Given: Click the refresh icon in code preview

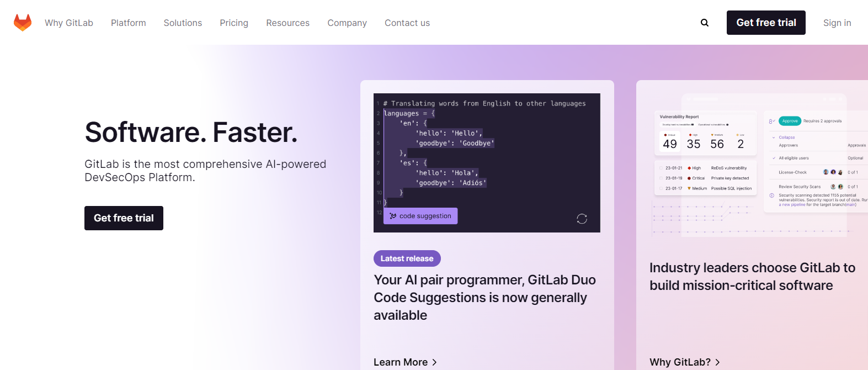Looking at the screenshot, I should 582,219.
